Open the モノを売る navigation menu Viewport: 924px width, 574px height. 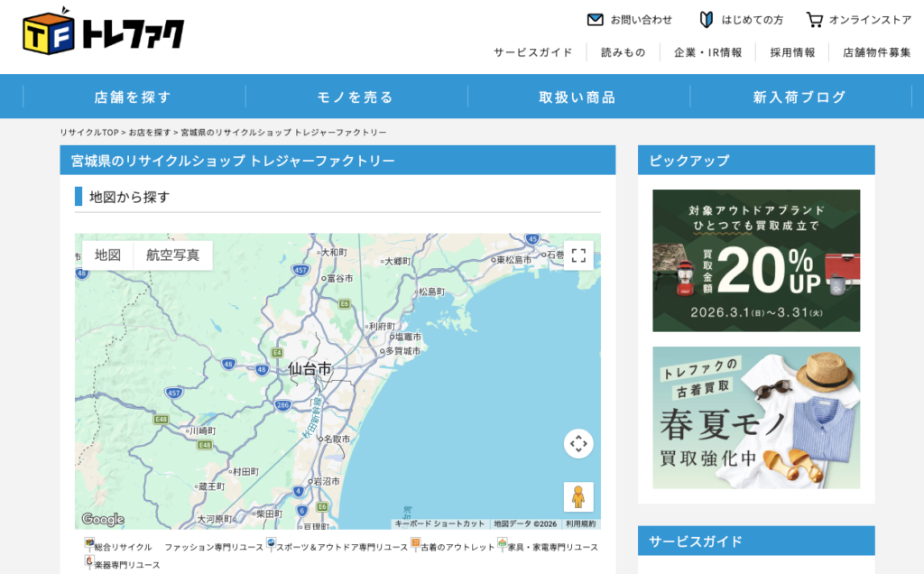pos(356,97)
